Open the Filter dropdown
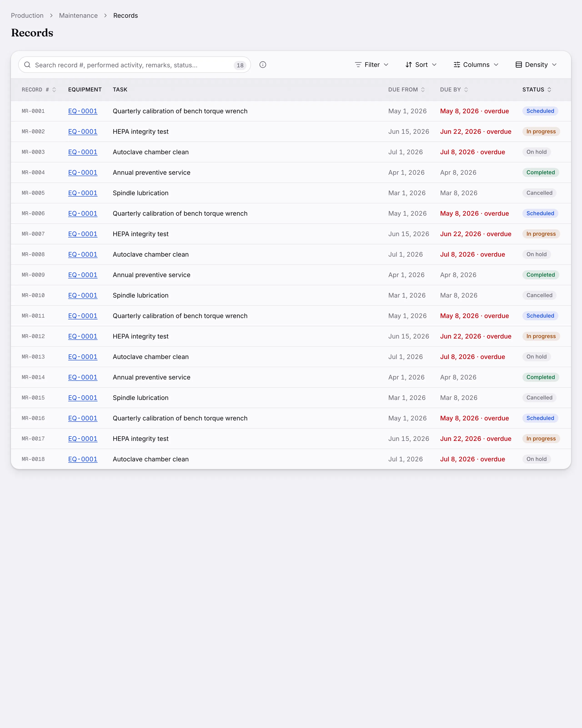 [372, 65]
